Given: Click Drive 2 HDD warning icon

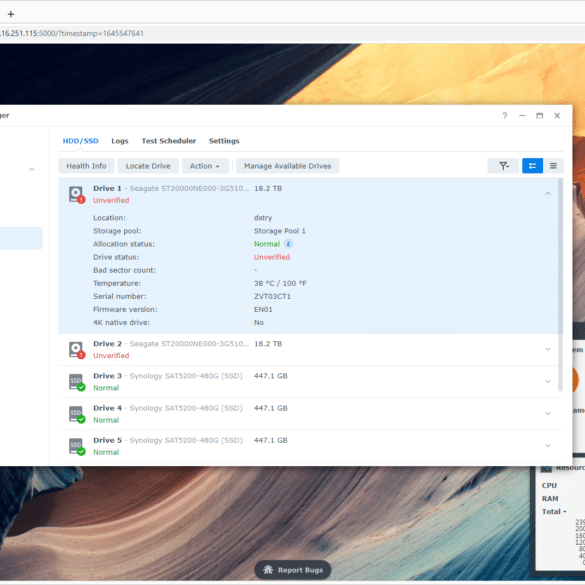Looking at the screenshot, I should [x=77, y=350].
